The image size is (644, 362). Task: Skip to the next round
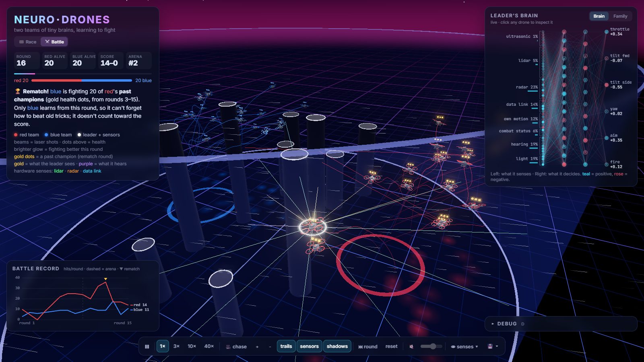368,347
